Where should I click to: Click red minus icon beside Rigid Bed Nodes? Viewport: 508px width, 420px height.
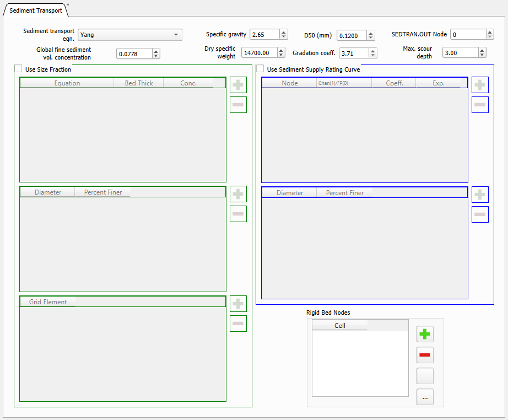(x=425, y=355)
